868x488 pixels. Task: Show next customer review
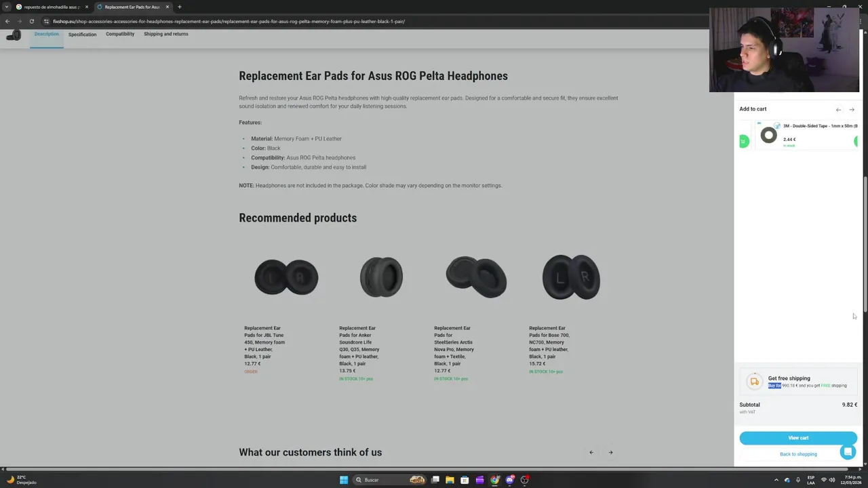click(x=610, y=452)
